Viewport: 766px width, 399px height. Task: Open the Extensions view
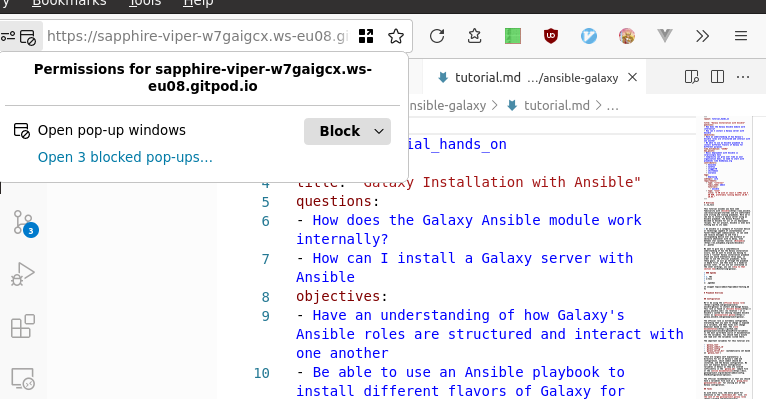click(23, 326)
